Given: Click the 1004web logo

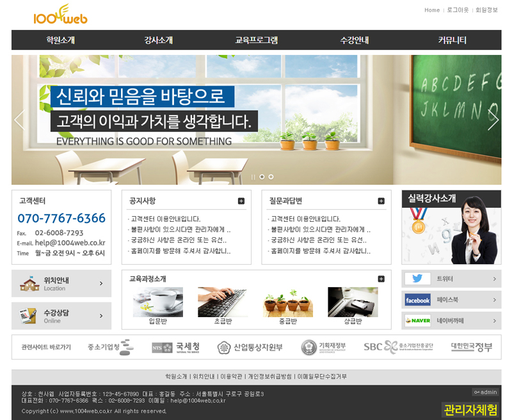Looking at the screenshot, I should point(60,15).
